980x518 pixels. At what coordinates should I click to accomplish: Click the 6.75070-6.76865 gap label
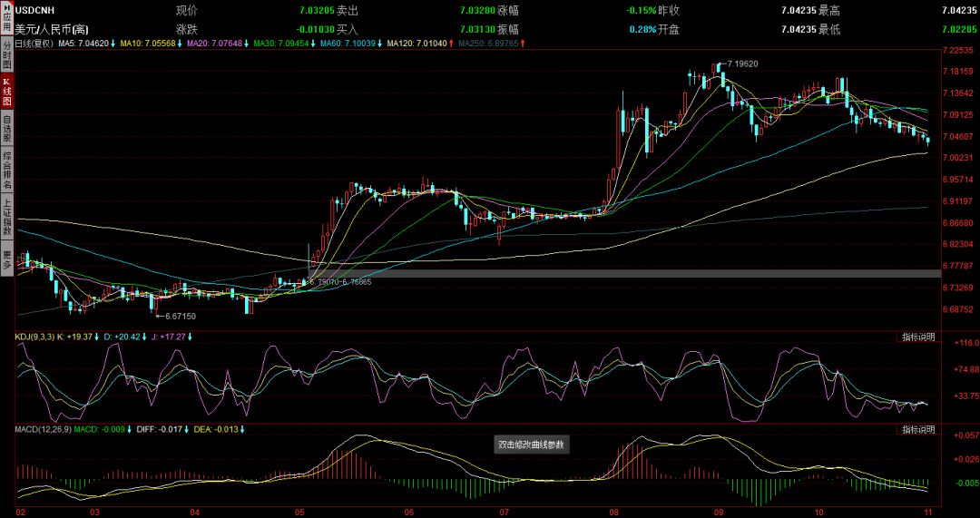[x=340, y=282]
